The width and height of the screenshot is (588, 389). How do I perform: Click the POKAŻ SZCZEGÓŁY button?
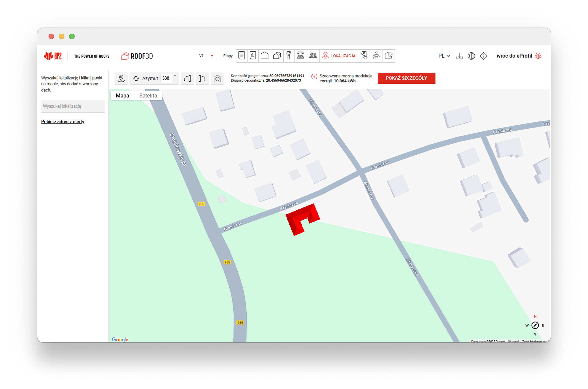point(406,78)
